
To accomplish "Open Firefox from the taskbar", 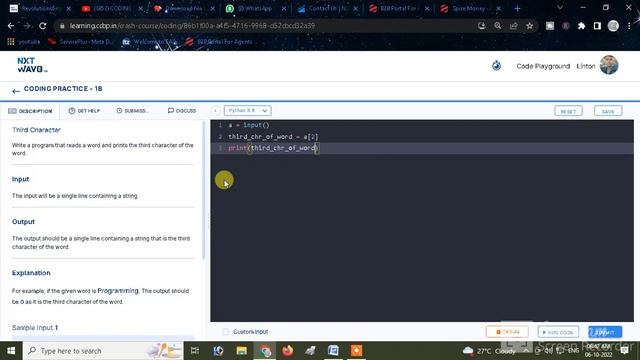I will click(288, 351).
